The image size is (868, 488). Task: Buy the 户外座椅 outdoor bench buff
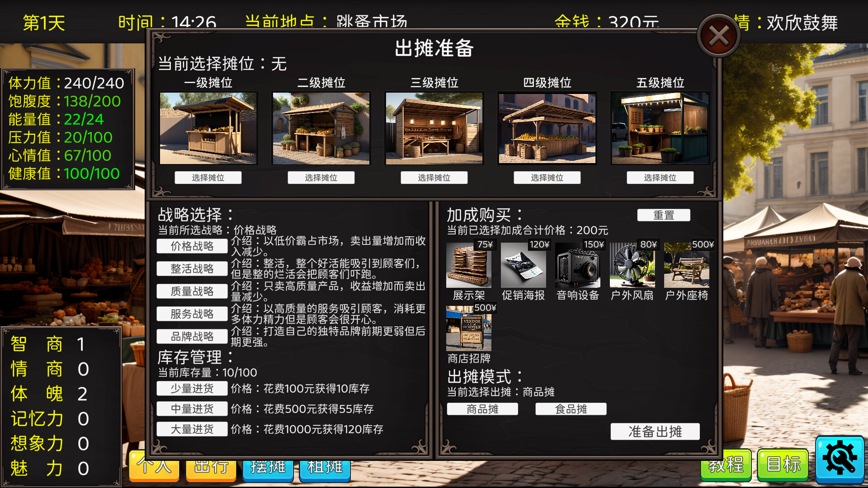click(x=686, y=267)
